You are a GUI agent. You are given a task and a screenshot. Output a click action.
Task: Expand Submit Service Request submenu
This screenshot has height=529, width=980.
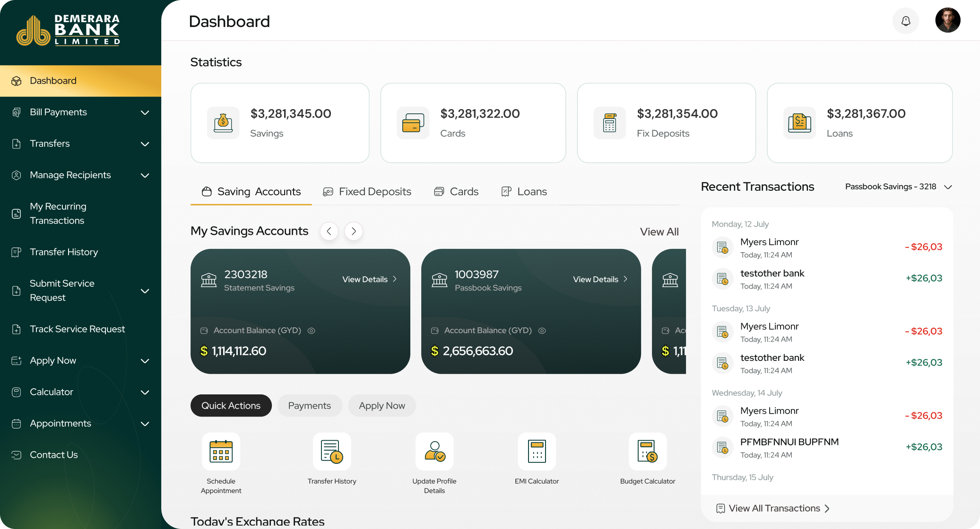[x=145, y=291]
